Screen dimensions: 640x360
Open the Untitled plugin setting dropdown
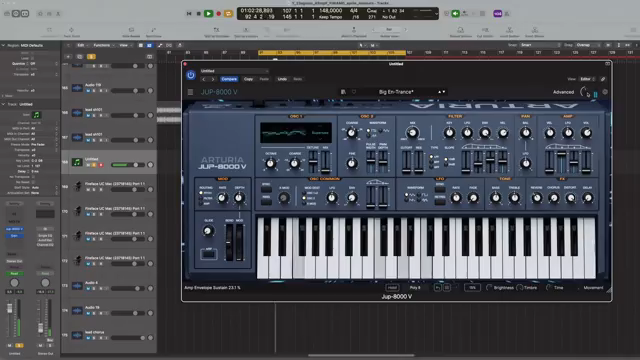point(234,71)
